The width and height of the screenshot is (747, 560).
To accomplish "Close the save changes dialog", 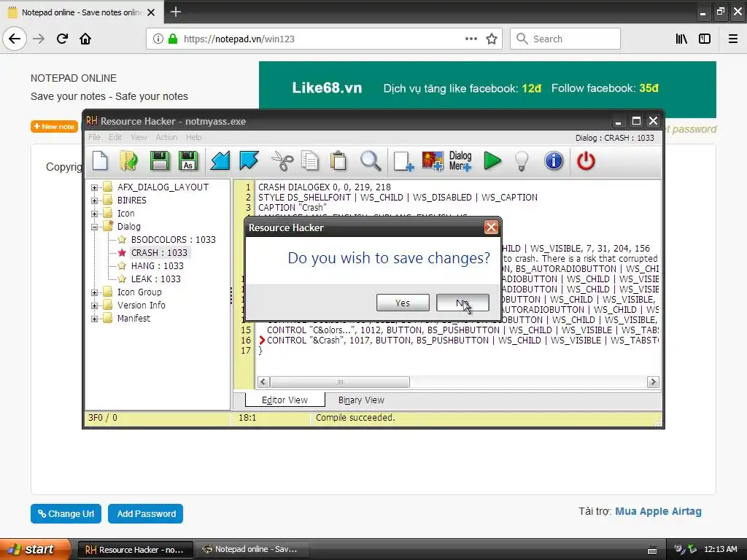I will click(491, 227).
